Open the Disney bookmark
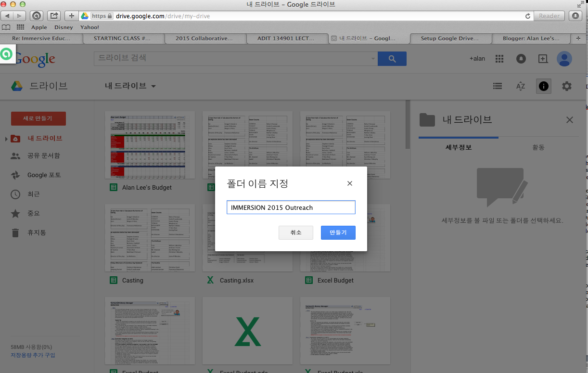 (x=64, y=27)
